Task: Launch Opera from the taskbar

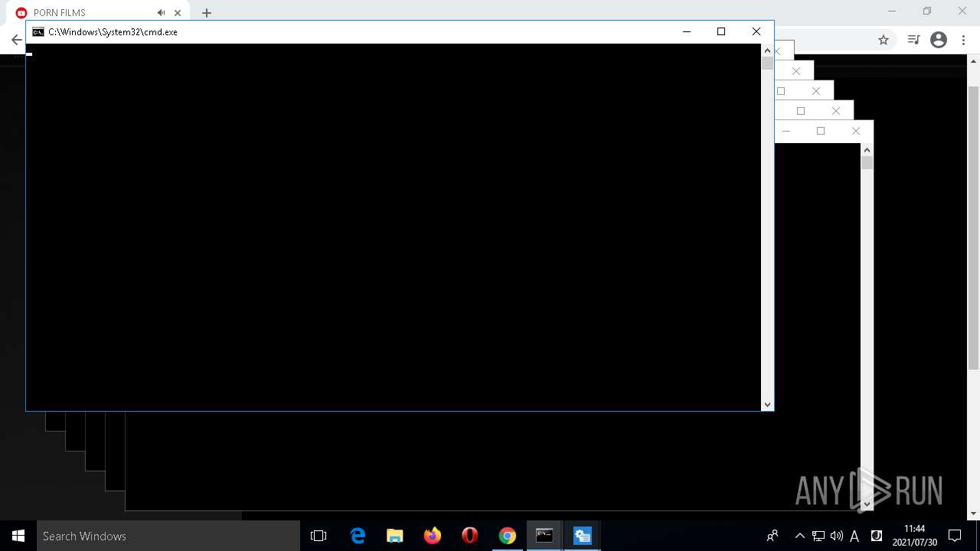Action: coord(470,536)
